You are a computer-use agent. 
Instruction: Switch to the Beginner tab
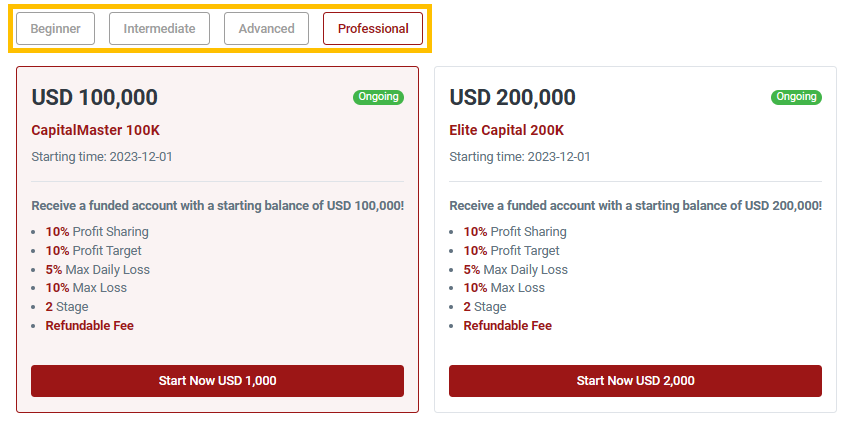pyautogui.click(x=56, y=29)
